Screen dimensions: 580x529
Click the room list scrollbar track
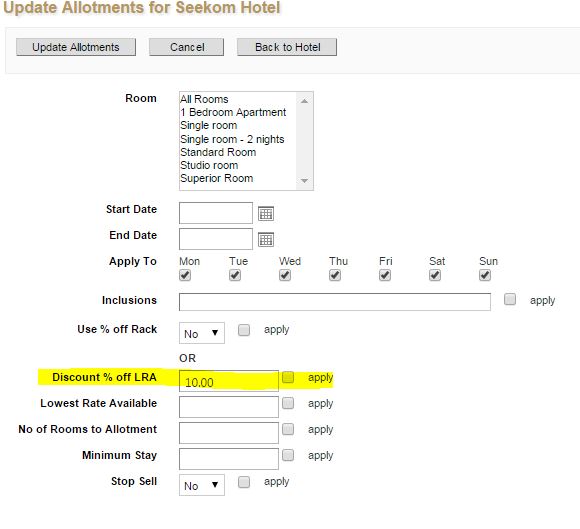click(x=304, y=141)
